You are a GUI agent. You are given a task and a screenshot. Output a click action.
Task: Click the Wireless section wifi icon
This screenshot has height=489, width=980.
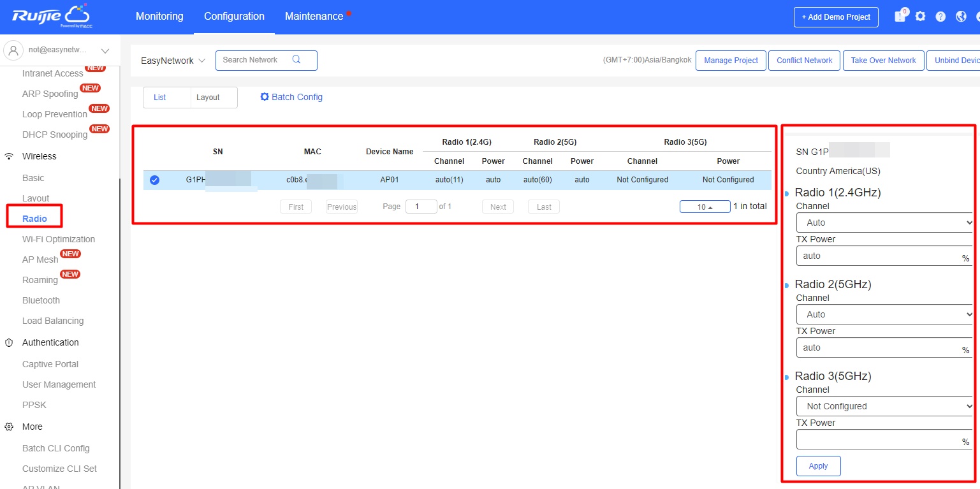(9, 156)
